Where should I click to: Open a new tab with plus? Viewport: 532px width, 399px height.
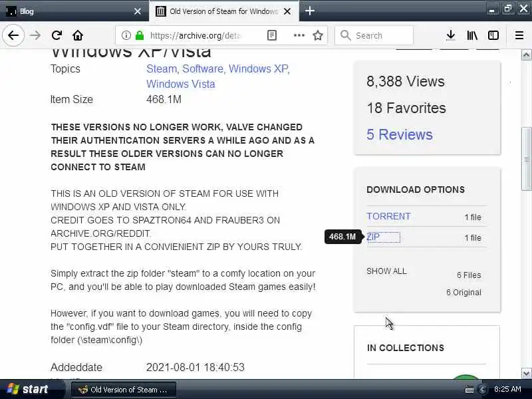(309, 11)
